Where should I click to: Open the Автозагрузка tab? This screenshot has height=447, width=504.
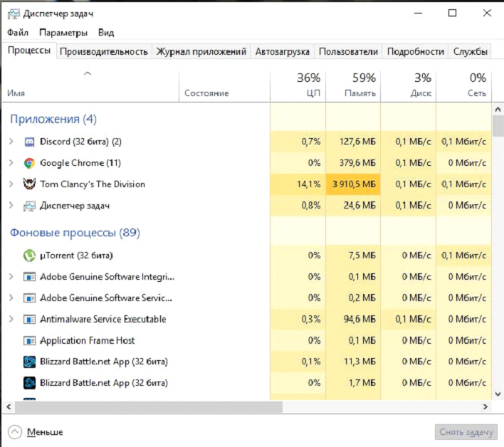tap(282, 51)
